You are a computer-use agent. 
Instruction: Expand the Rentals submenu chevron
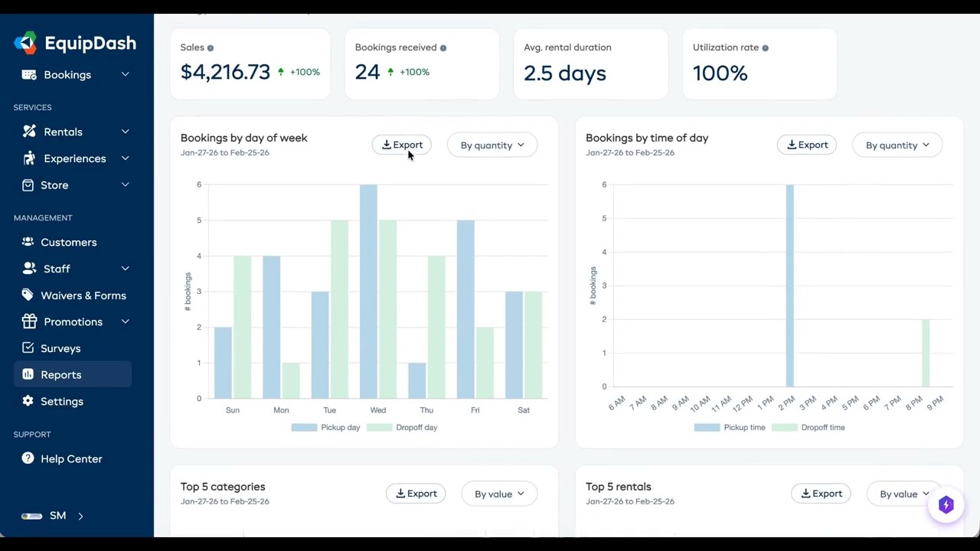125,132
